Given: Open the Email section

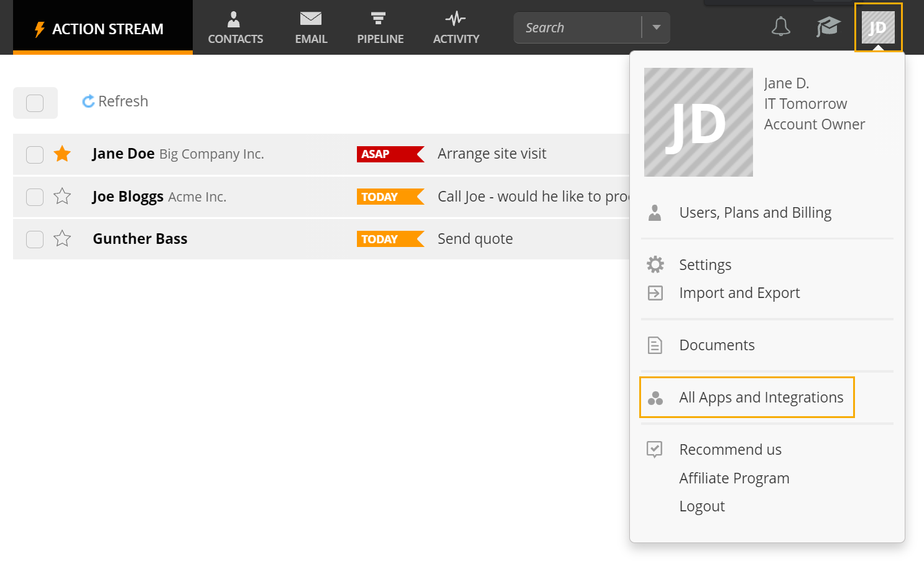Looking at the screenshot, I should [311, 27].
